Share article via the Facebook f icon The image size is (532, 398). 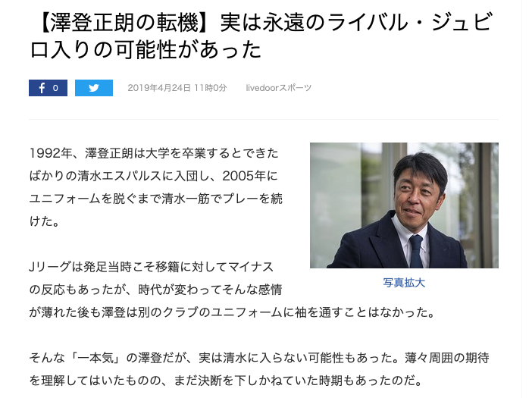pyautogui.click(x=42, y=88)
